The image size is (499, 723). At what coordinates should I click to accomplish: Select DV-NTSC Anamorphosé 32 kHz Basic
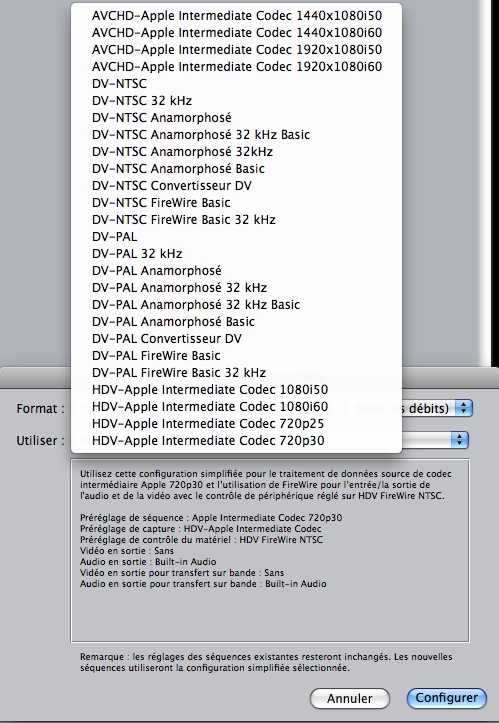point(237,135)
